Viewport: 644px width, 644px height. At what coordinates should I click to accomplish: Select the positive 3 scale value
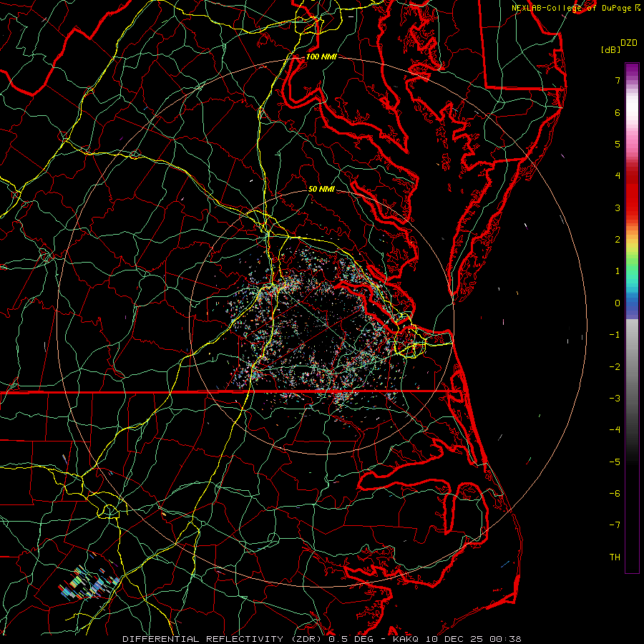(x=618, y=208)
